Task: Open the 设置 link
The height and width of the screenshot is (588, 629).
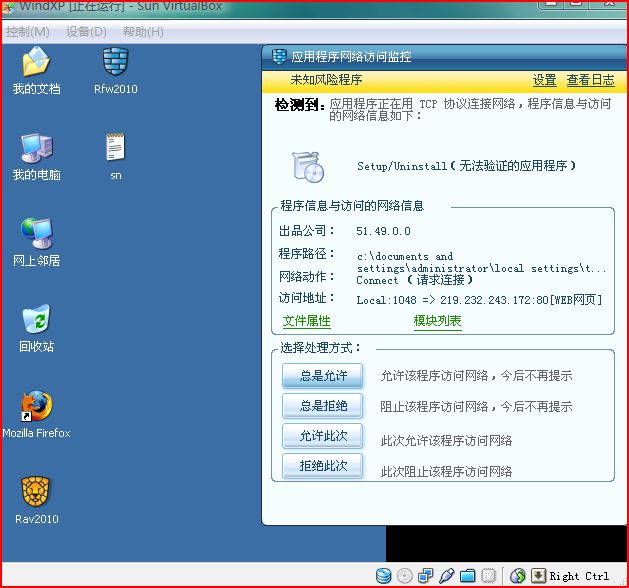Action: 544,80
